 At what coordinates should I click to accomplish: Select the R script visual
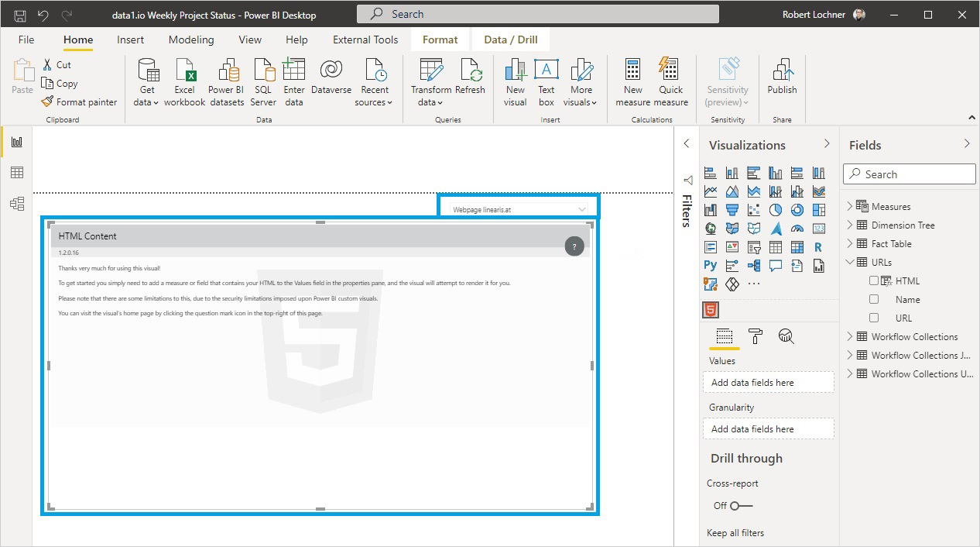click(x=818, y=246)
